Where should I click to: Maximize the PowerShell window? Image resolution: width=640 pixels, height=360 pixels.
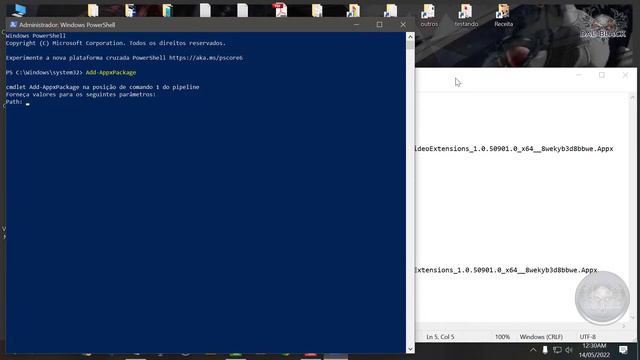click(380, 24)
